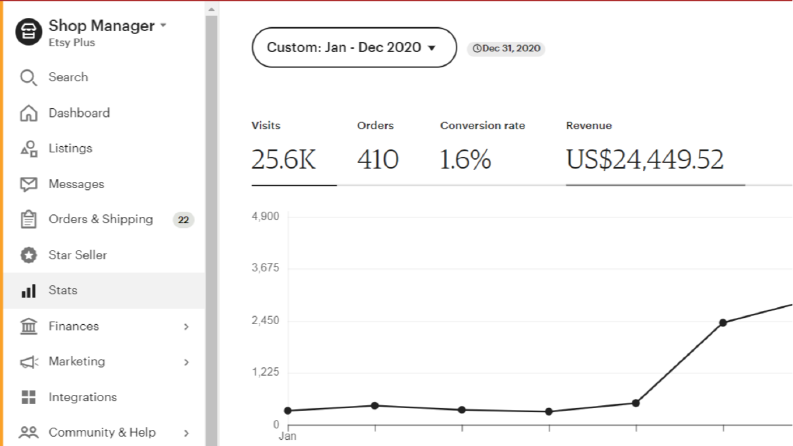The width and height of the screenshot is (793, 446).
Task: Click the chart point near the 2,450 gridline
Action: tap(723, 323)
